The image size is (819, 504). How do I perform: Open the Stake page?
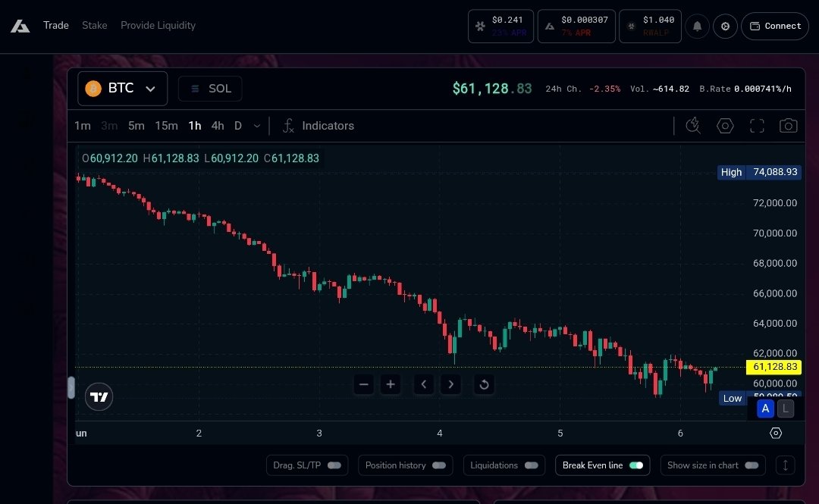pyautogui.click(x=95, y=25)
